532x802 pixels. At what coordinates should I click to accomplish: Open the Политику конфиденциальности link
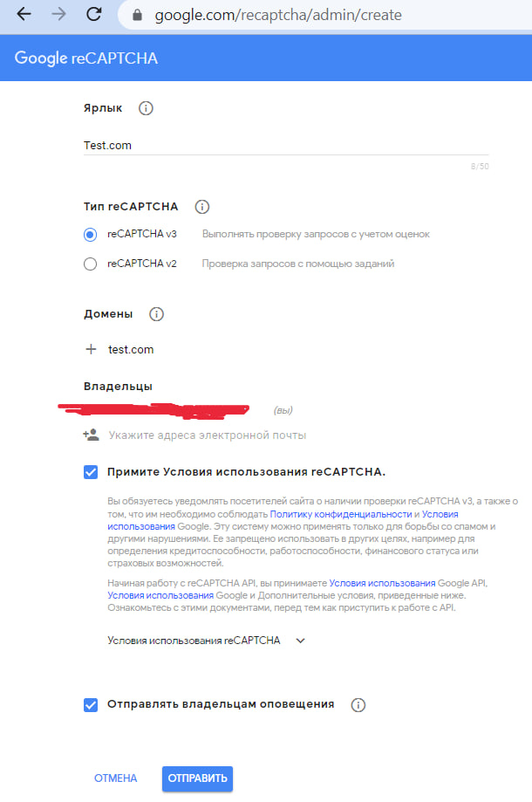pos(341,514)
